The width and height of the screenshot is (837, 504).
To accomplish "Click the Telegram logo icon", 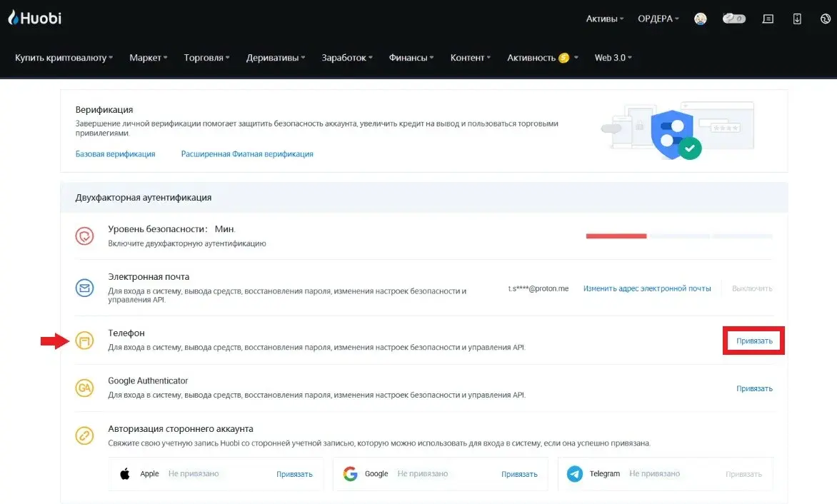I will pyautogui.click(x=575, y=474).
